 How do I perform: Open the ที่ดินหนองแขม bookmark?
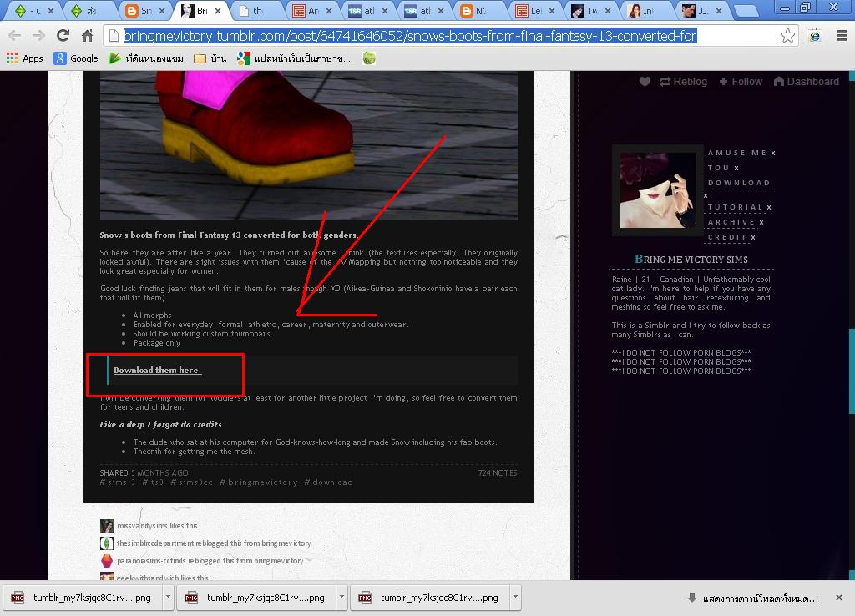[146, 58]
